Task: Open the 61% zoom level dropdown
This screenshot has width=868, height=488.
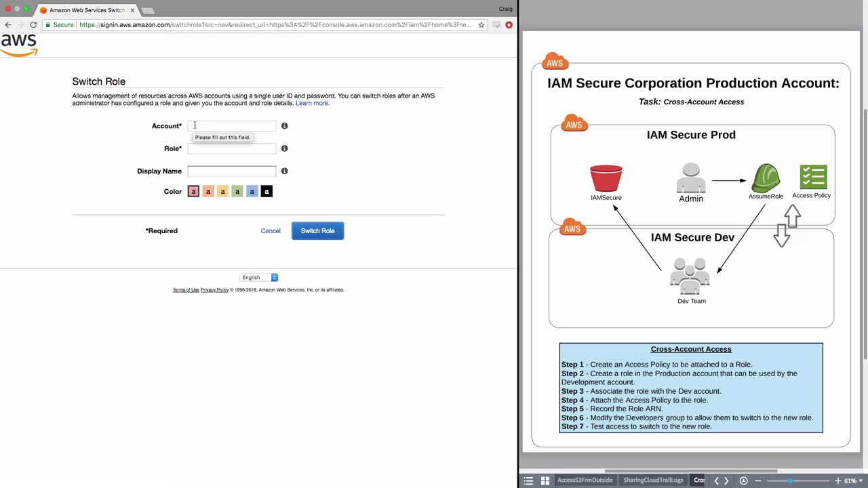Action: click(854, 481)
